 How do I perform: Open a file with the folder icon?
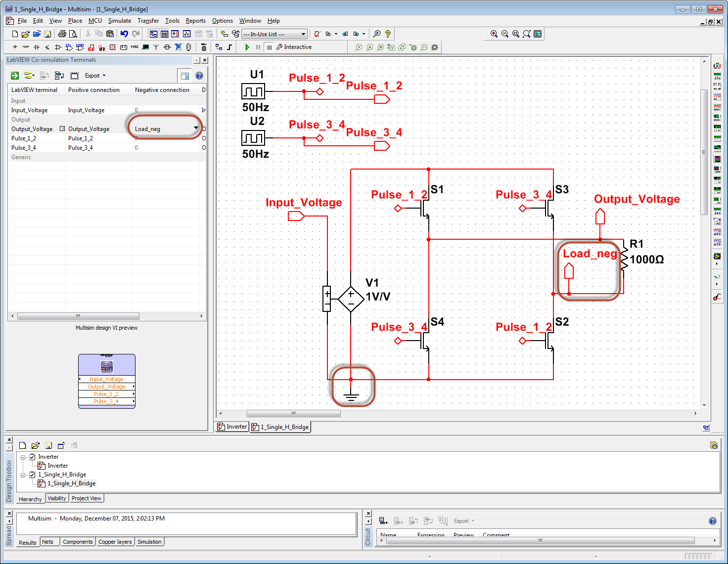click(26, 34)
